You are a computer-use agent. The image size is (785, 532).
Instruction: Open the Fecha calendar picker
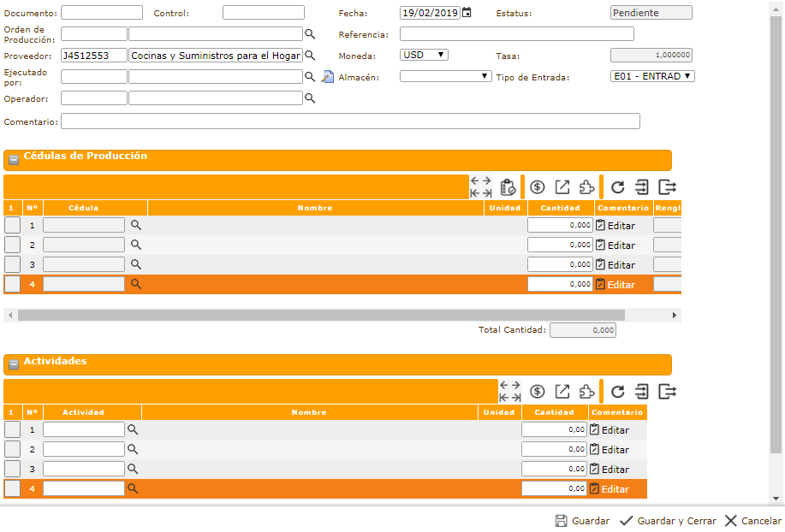point(467,13)
